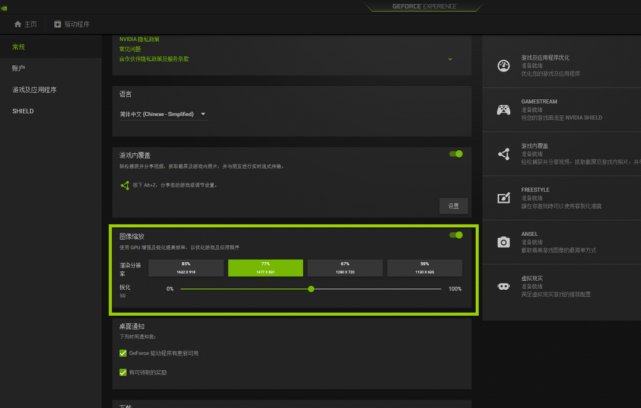The width and height of the screenshot is (641, 408).
Task: Select 账户 in the left sidebar
Action: 18,68
